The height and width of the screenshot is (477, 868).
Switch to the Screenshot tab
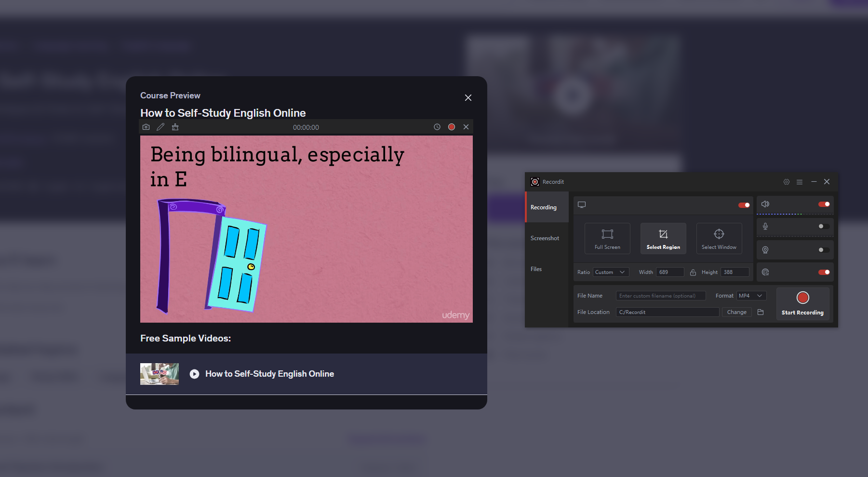tap(545, 238)
